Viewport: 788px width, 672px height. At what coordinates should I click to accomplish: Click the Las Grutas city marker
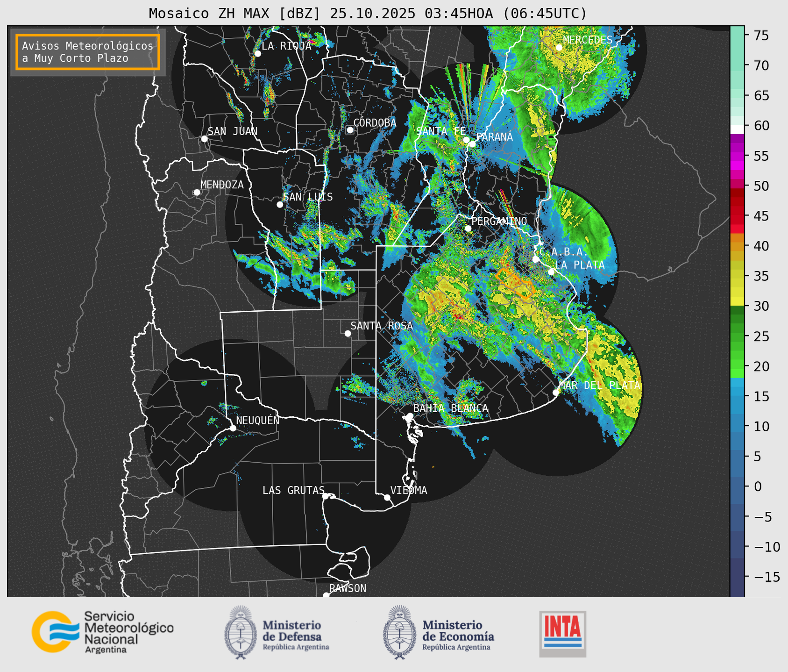pos(326,496)
